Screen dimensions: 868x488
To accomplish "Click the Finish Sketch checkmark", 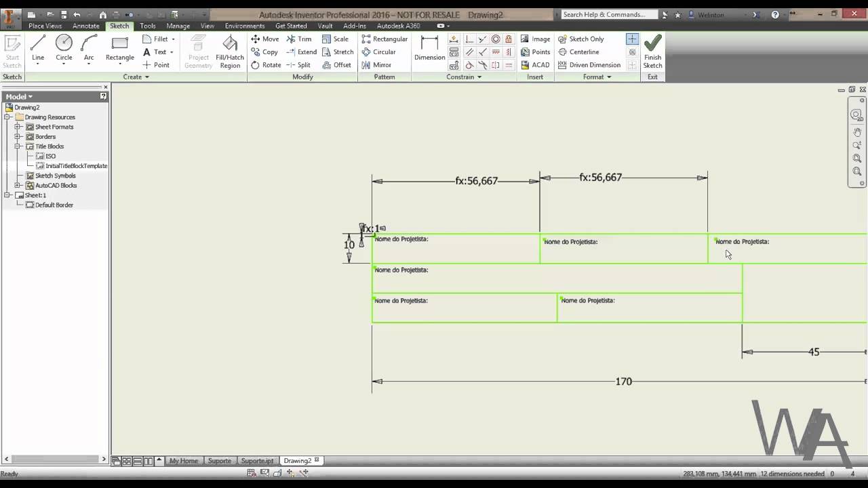I will coord(652,52).
